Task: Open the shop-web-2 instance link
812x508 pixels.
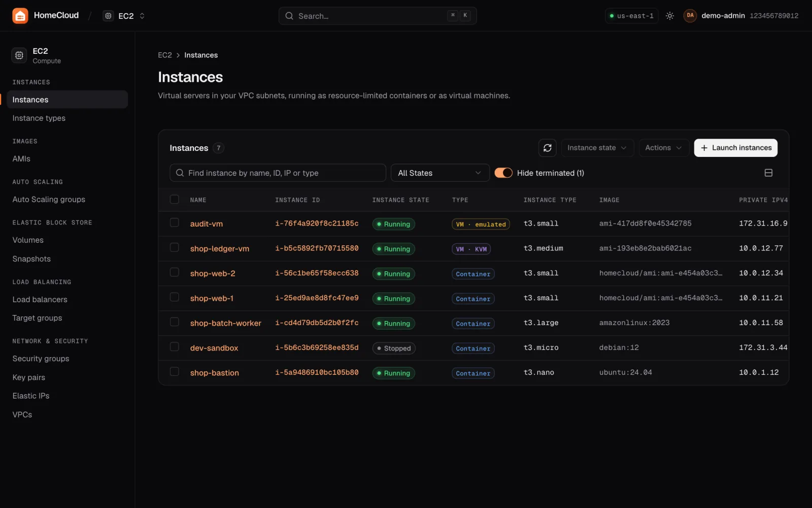Action: point(213,274)
